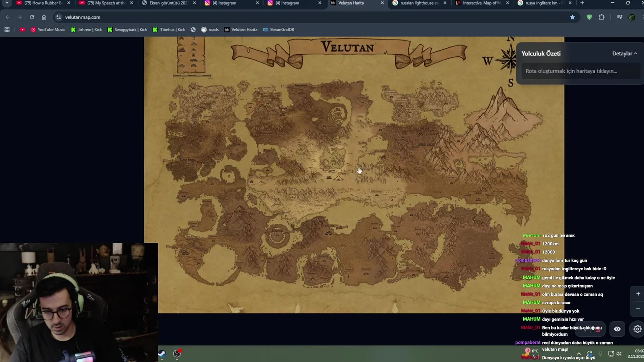The width and height of the screenshot is (644, 362).
Task: Open the Jahrein | Kick bookmark
Action: (86, 30)
